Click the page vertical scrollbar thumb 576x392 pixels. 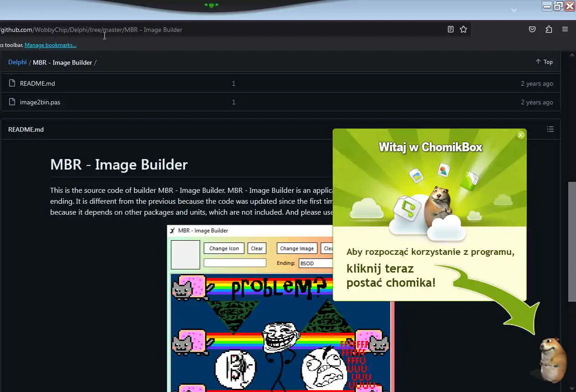tap(572, 242)
